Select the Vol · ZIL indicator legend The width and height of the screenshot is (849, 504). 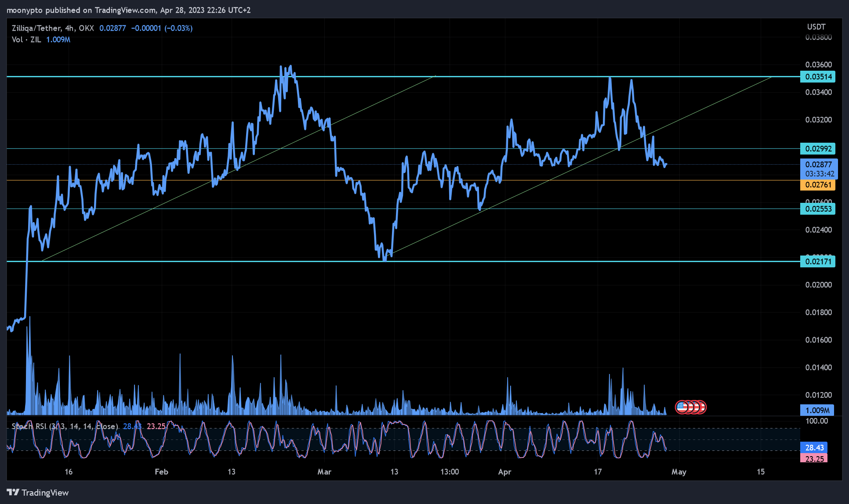click(26, 40)
